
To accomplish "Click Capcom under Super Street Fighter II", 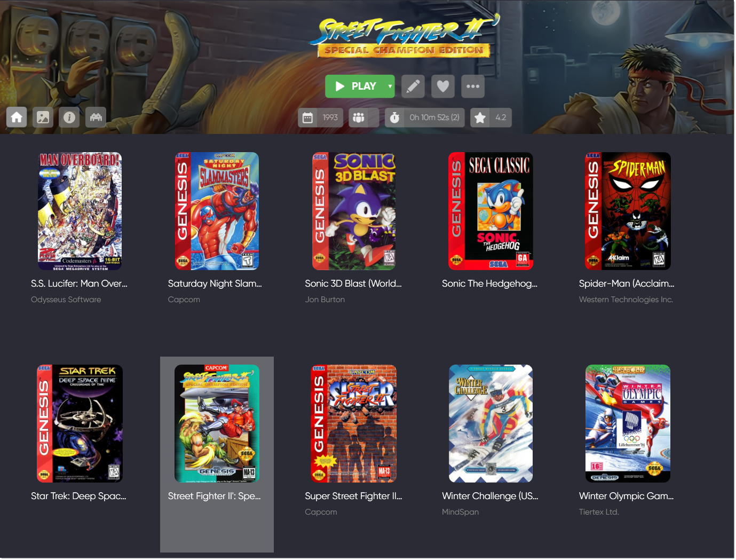I will 321,512.
